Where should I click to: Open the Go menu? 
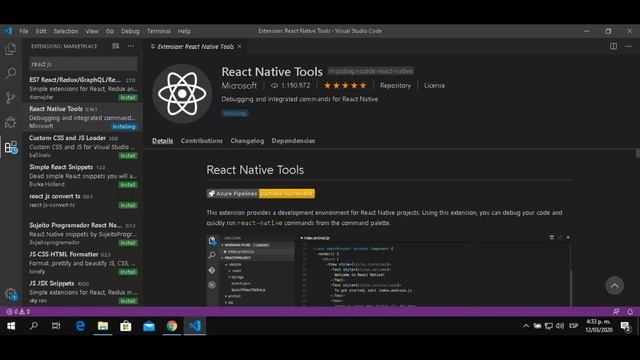coord(109,31)
